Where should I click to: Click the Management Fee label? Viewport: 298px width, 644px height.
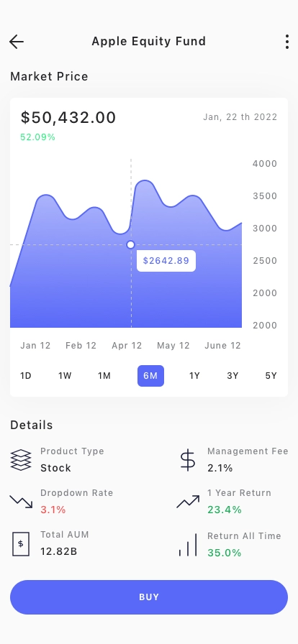[x=248, y=451]
